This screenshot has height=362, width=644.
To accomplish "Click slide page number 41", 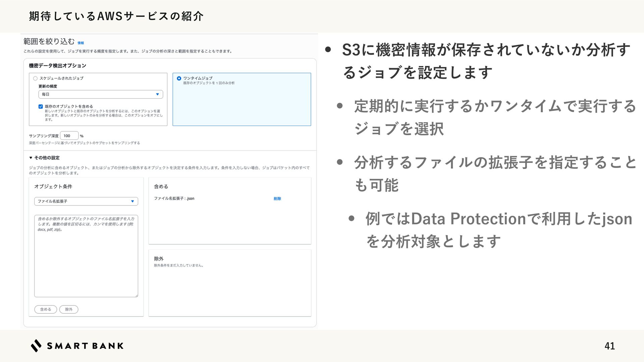I will [609, 346].
